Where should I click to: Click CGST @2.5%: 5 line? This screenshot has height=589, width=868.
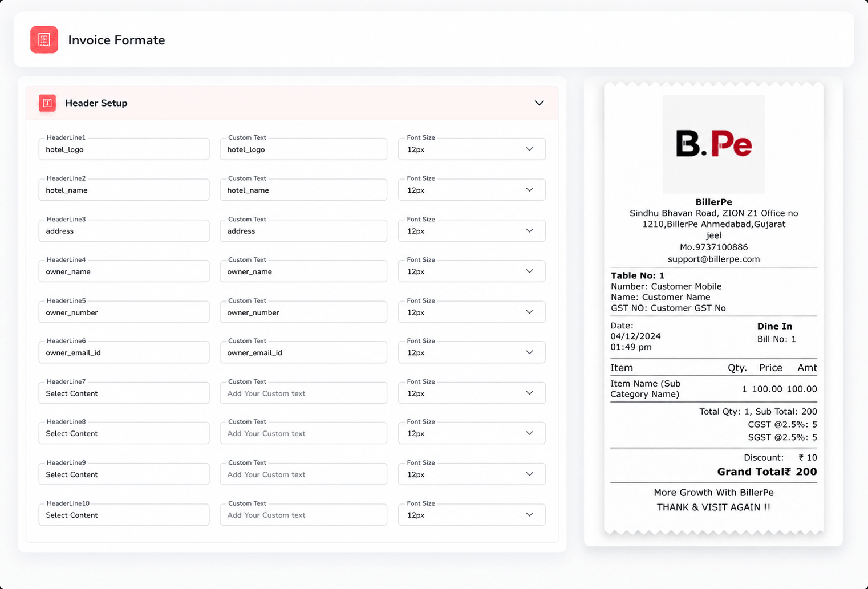click(x=782, y=424)
